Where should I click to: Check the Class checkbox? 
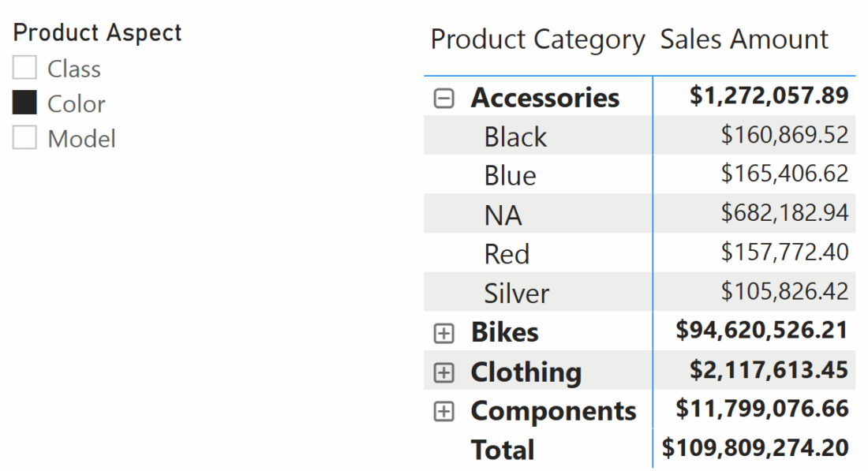(24, 68)
